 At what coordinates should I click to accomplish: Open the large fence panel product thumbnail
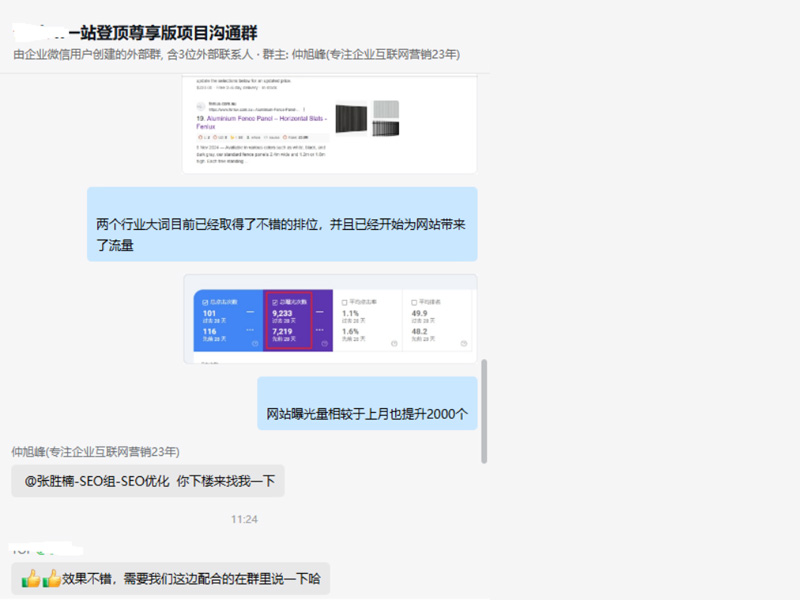[351, 120]
